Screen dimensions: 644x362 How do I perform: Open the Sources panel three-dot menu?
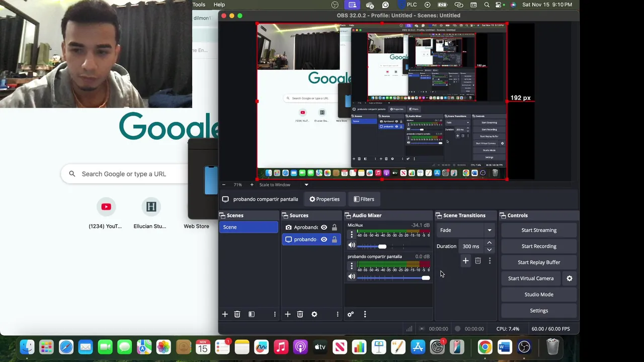click(x=338, y=314)
